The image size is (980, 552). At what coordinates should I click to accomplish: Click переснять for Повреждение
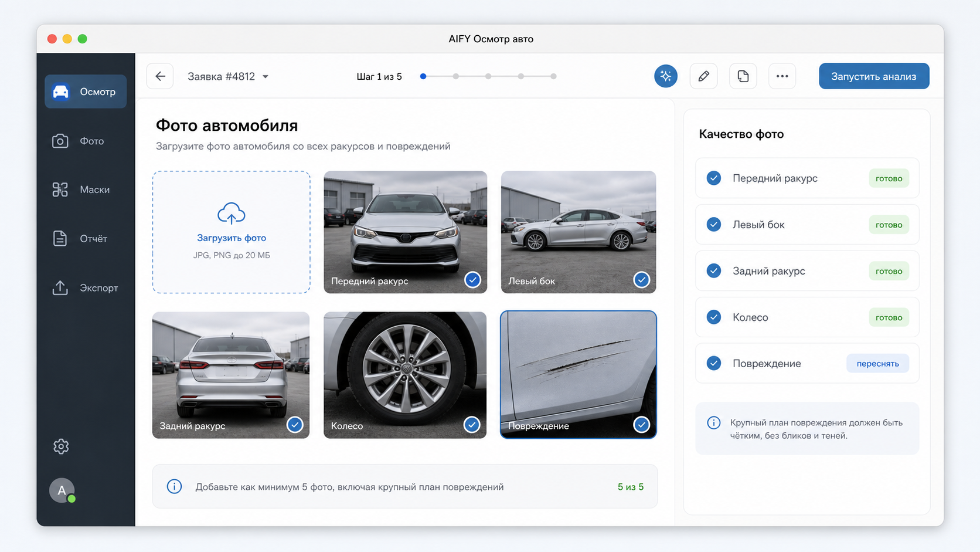877,364
